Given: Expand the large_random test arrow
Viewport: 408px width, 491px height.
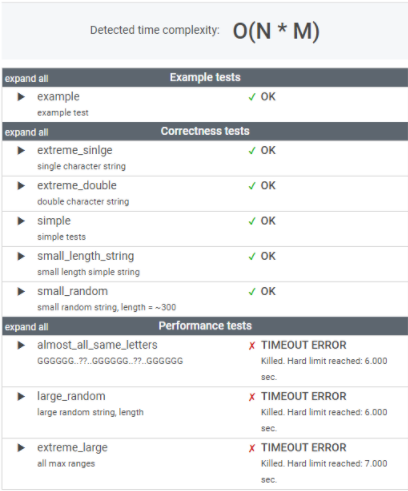Looking at the screenshot, I should [x=21, y=397].
